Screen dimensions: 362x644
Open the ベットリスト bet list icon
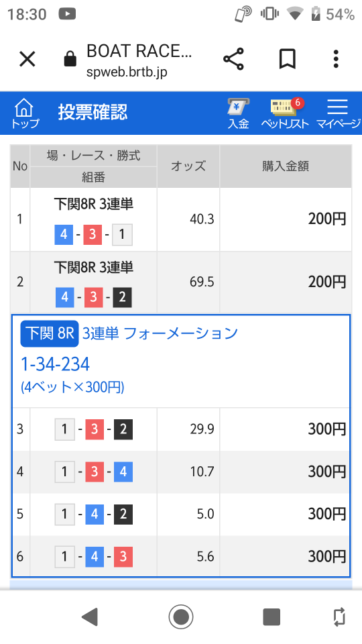coord(285,113)
